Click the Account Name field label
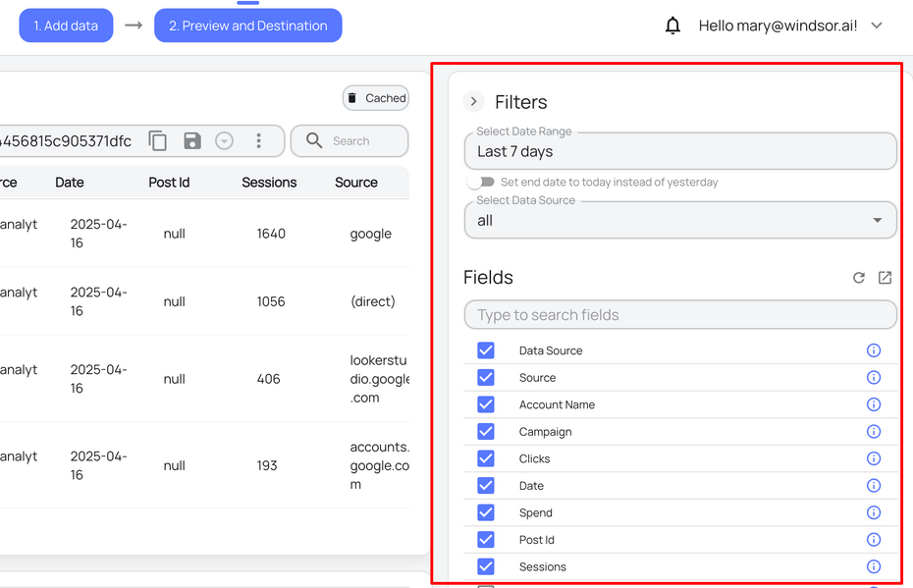This screenshot has height=588, width=913. coord(557,404)
